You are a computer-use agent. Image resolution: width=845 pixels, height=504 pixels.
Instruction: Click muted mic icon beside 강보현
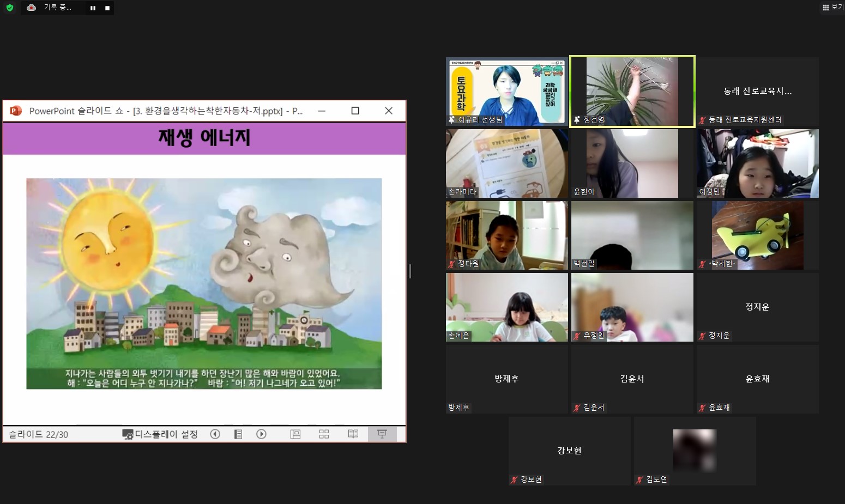[x=515, y=479]
